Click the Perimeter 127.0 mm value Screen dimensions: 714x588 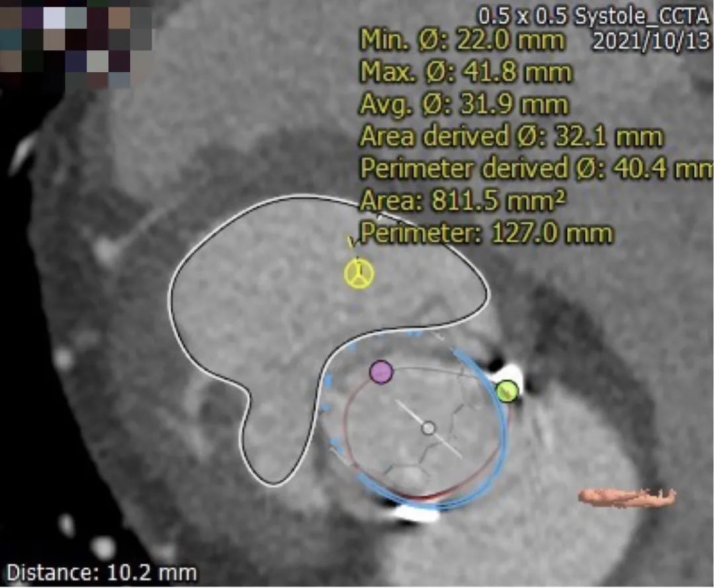(486, 233)
